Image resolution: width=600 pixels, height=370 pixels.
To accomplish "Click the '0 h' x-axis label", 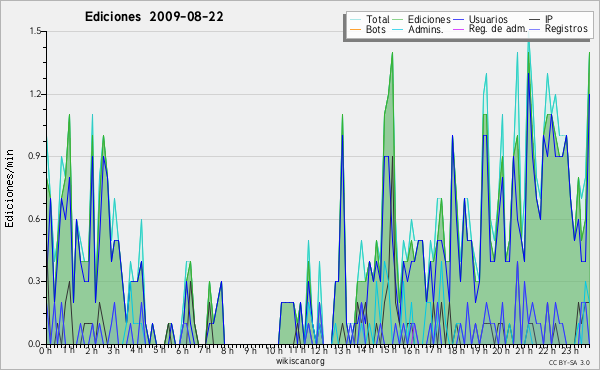I will (45, 351).
